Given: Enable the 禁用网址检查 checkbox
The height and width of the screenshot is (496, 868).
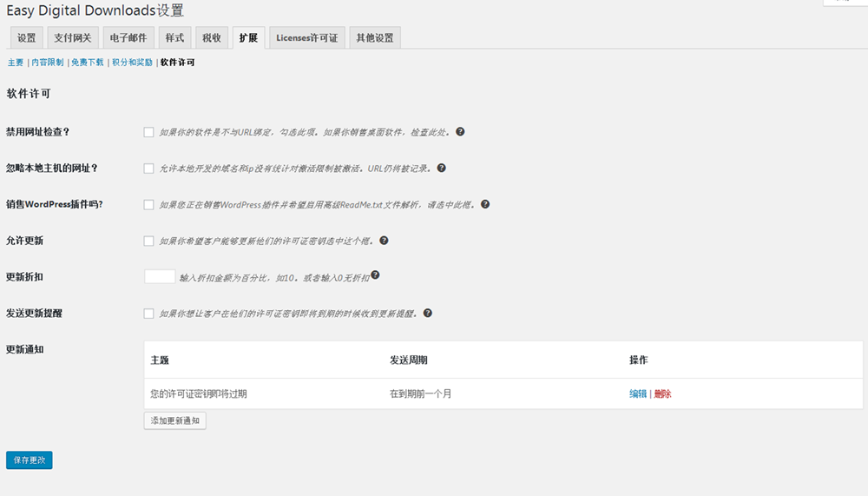Looking at the screenshot, I should [x=148, y=132].
